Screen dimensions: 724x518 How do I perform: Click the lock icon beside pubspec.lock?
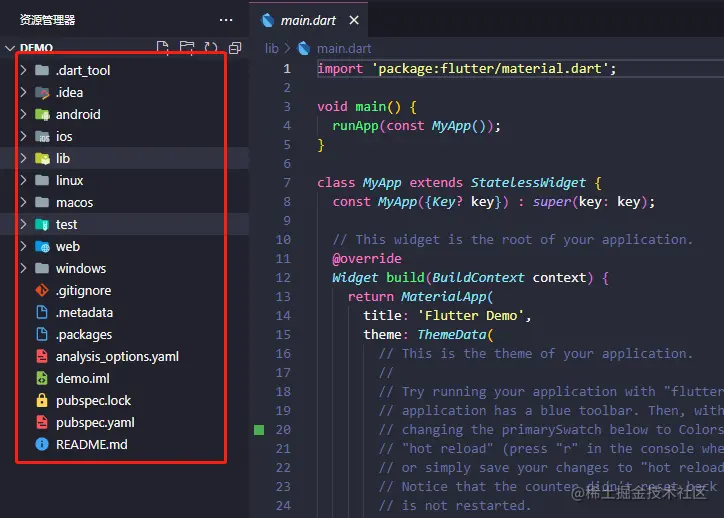pos(42,400)
